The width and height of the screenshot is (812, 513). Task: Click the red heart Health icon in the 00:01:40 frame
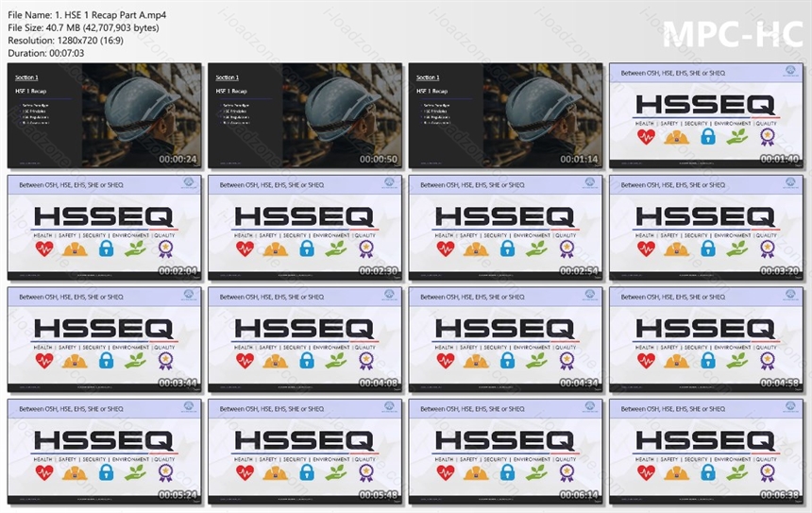tap(646, 137)
